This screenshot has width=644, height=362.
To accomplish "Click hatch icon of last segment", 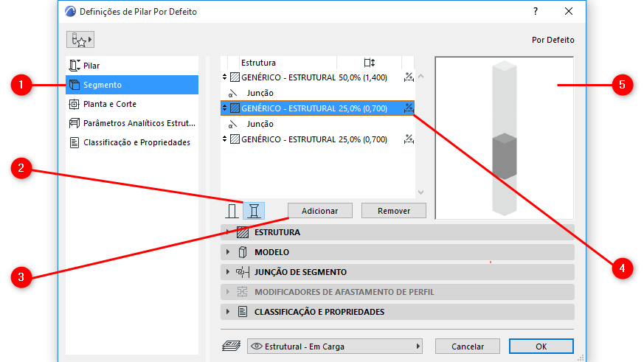I will tap(235, 139).
